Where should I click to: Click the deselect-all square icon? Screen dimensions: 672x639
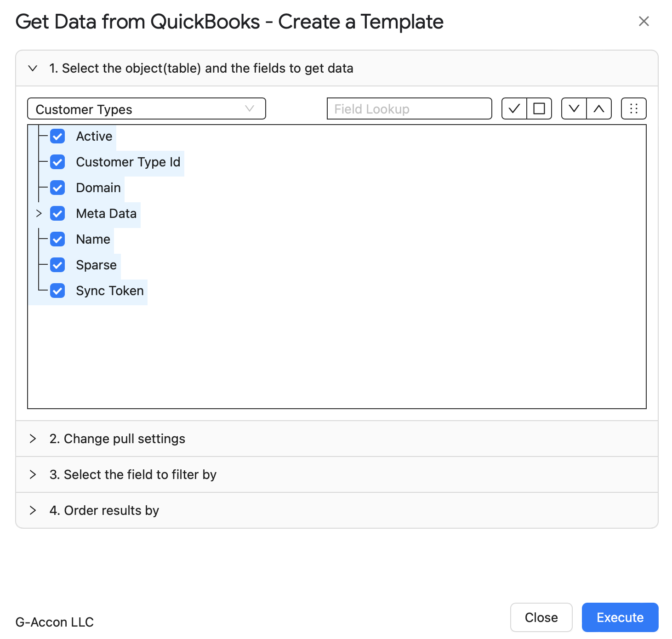tap(539, 109)
